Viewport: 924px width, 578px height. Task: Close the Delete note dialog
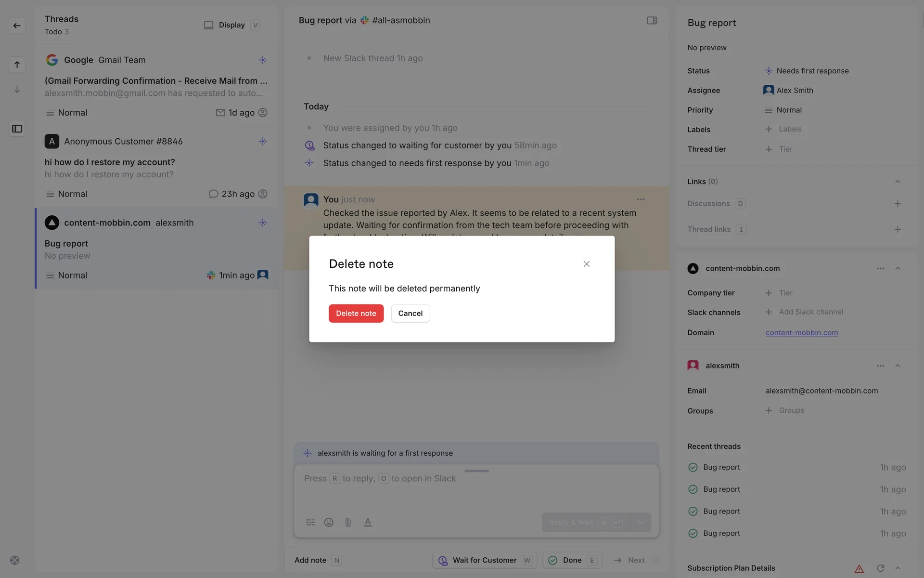[x=586, y=264]
